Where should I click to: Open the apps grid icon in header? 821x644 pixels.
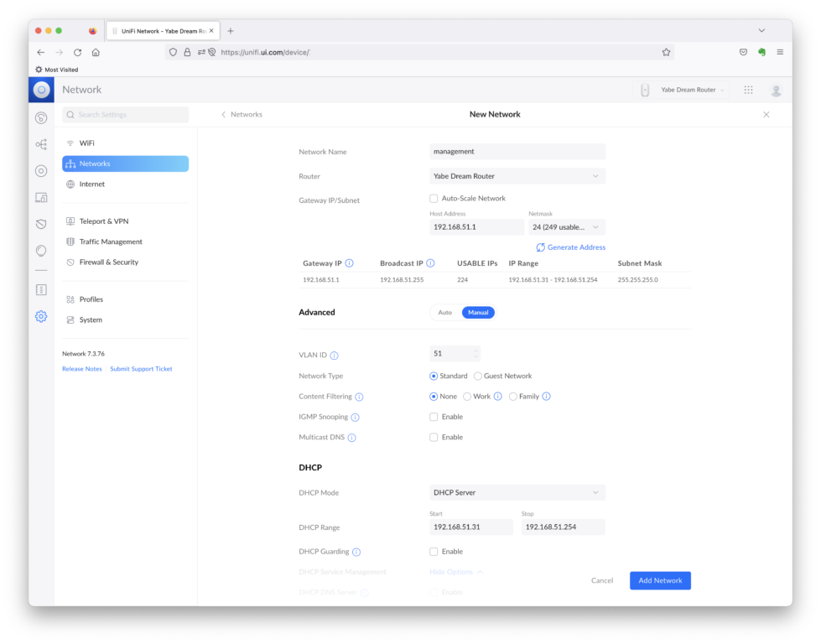748,90
